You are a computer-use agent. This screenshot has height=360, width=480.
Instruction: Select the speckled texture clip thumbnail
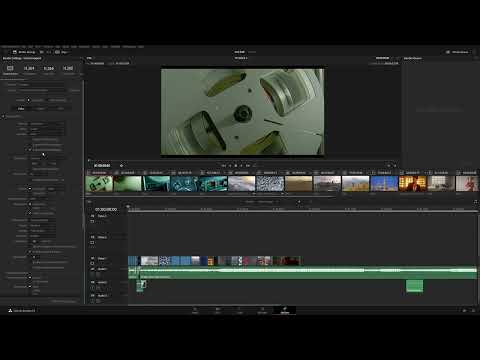[270, 184]
